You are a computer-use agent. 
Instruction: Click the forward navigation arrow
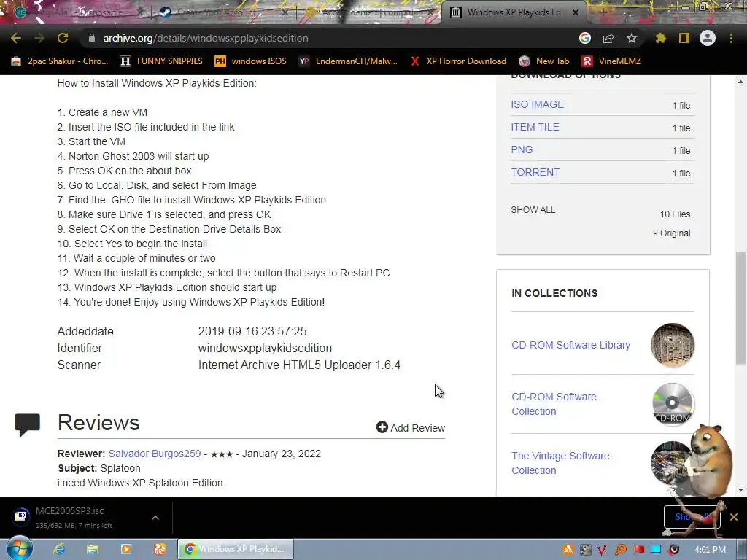point(39,38)
